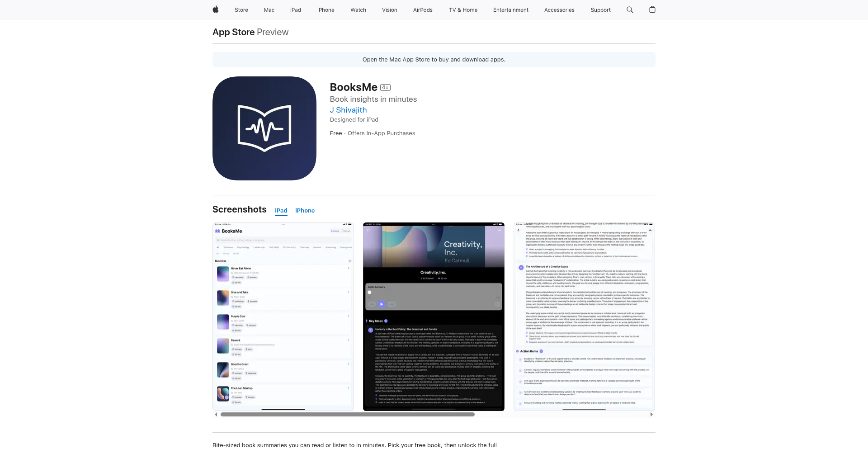Viewport: 868px width, 449px height.
Task: Click the 'Bite-sized book summaries' description
Action: click(354, 445)
